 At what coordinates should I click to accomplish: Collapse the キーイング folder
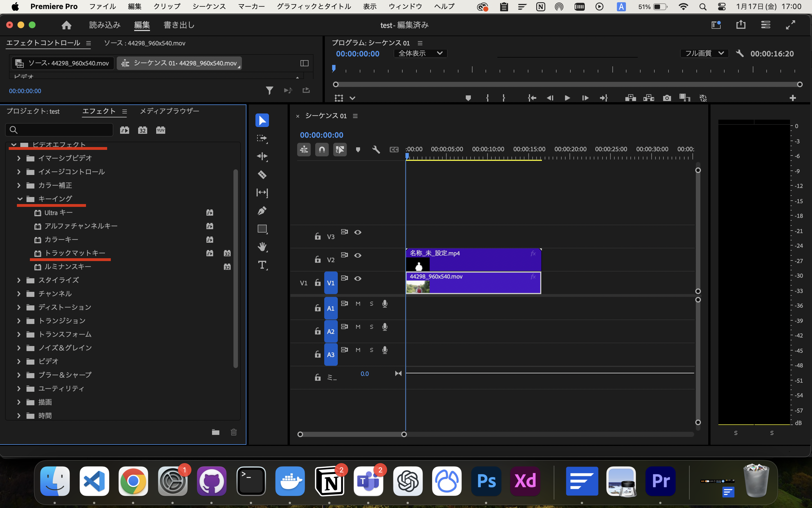(20, 199)
